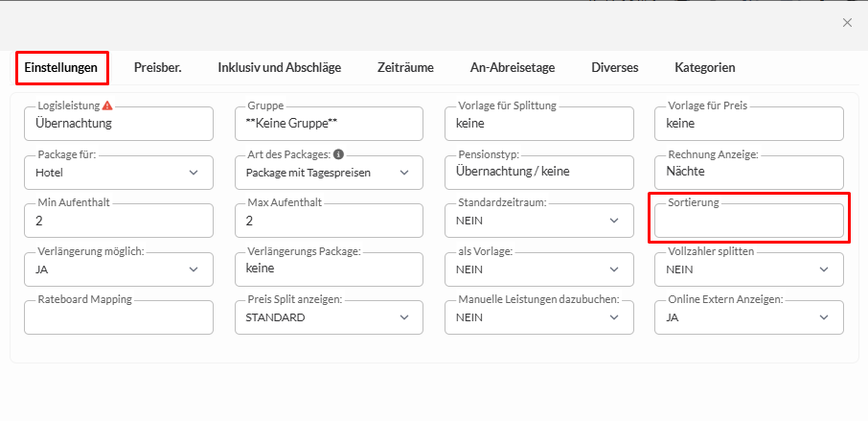This screenshot has width=868, height=421.
Task: Open the Standardzeitraum dropdown
Action: (x=538, y=221)
